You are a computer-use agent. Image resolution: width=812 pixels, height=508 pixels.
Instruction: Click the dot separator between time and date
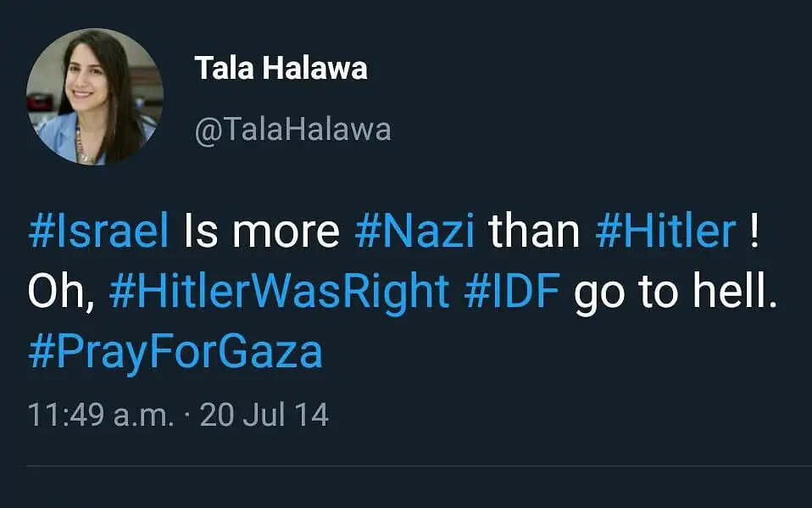(x=187, y=415)
